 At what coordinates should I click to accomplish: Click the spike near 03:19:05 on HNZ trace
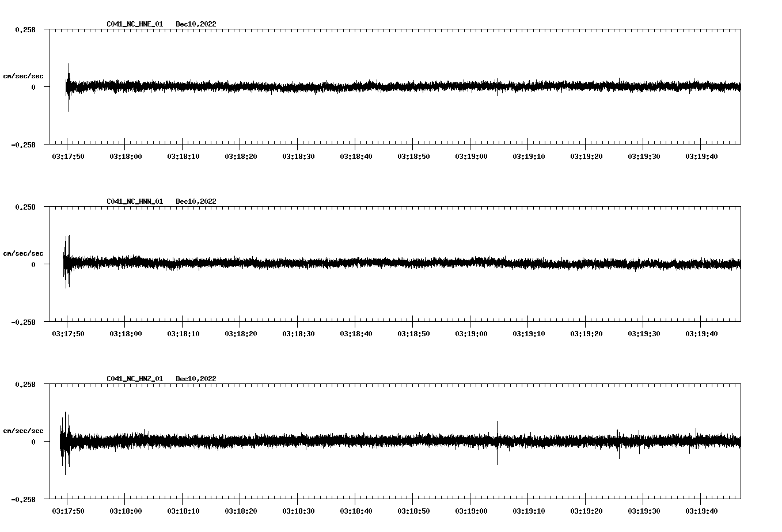(498, 443)
